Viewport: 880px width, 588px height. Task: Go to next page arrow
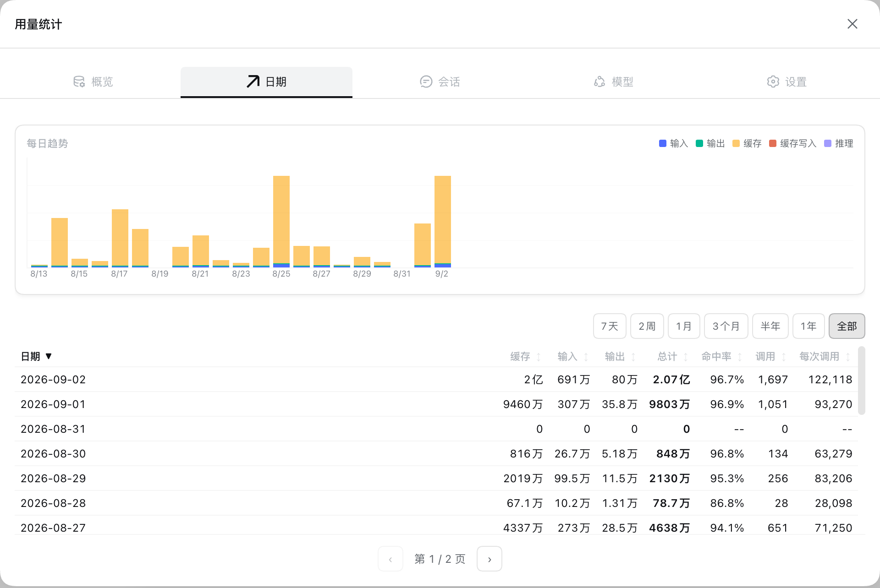489,559
